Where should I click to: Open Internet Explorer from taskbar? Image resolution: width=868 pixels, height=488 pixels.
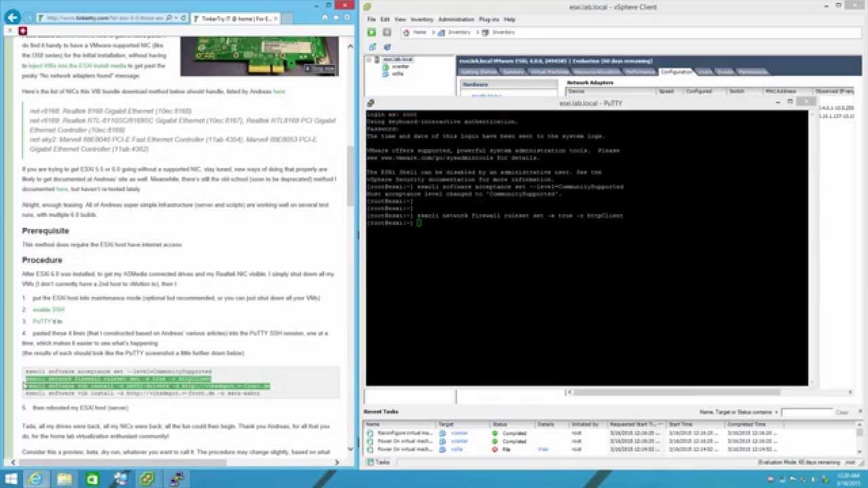pos(35,479)
